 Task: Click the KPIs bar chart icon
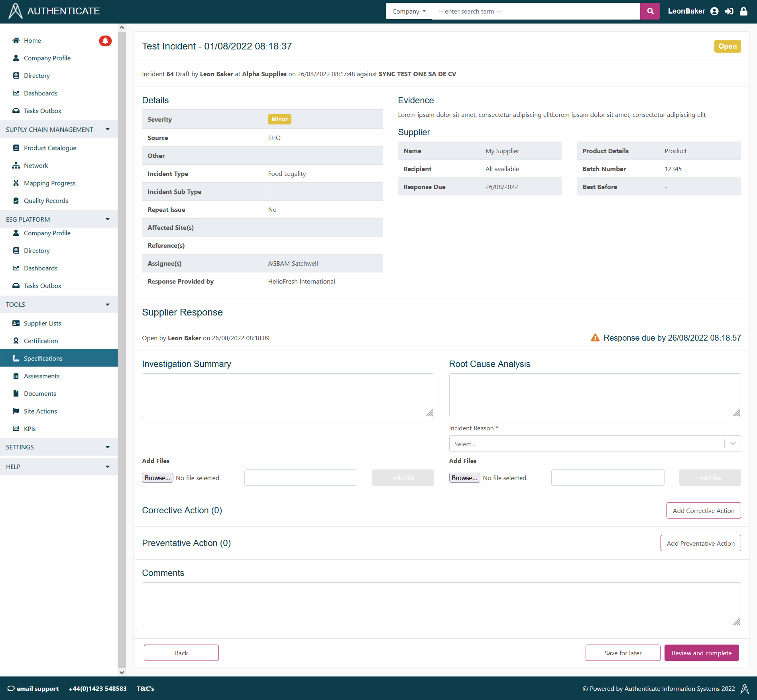coord(16,428)
